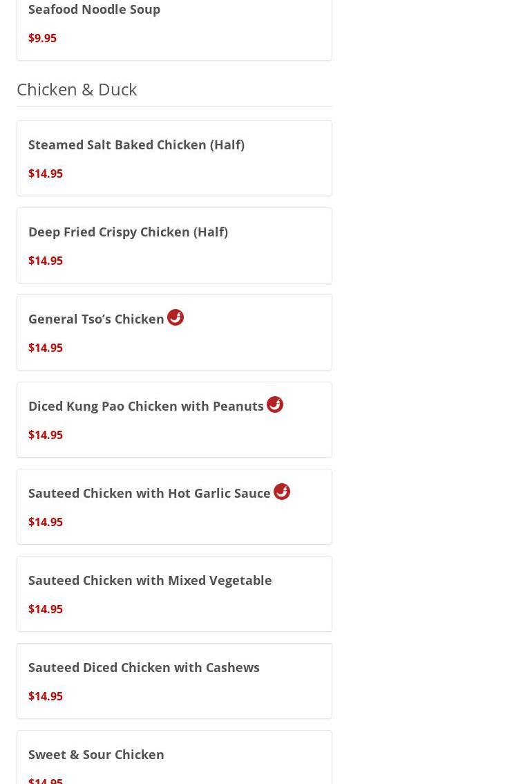Screen dimensions: 532x784
Task: Click the price under Steamed Salt Baked Chicken
Action: click(46, 174)
